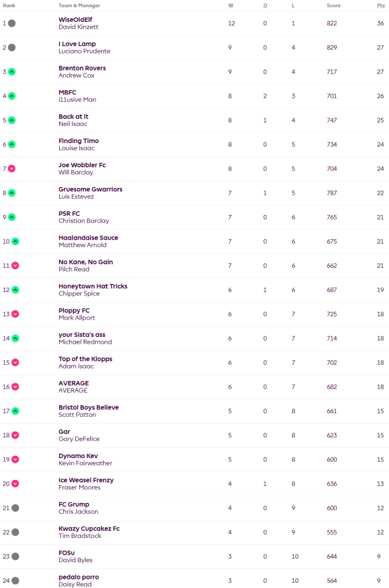
Task: Sort by the W column header
Action: coord(230,5)
